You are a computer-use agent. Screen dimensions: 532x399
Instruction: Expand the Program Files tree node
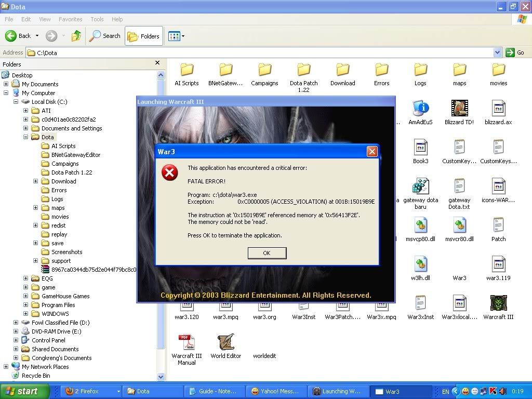tap(26, 304)
